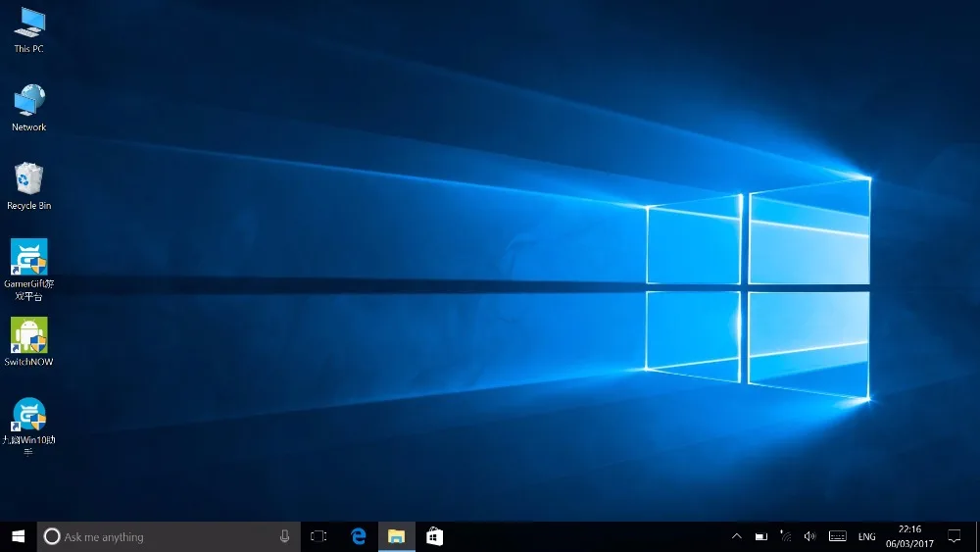Open the volume control icon
Image resolution: width=980 pixels, height=552 pixels.
810,536
